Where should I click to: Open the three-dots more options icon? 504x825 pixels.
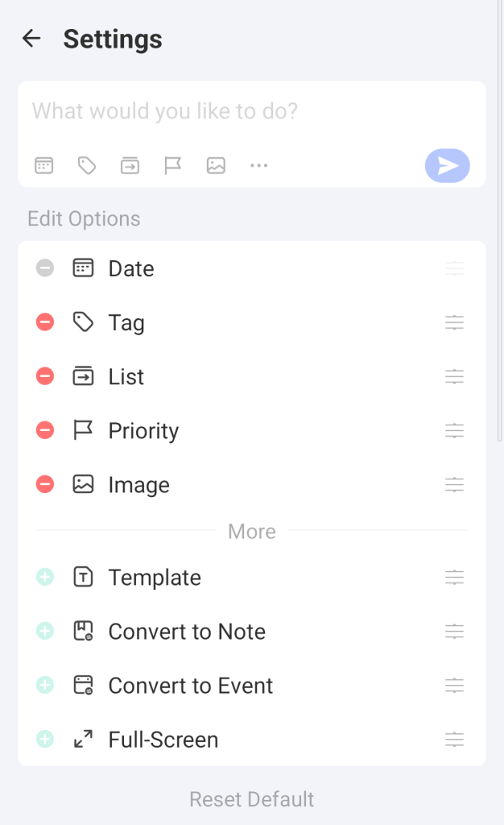pyautogui.click(x=258, y=166)
